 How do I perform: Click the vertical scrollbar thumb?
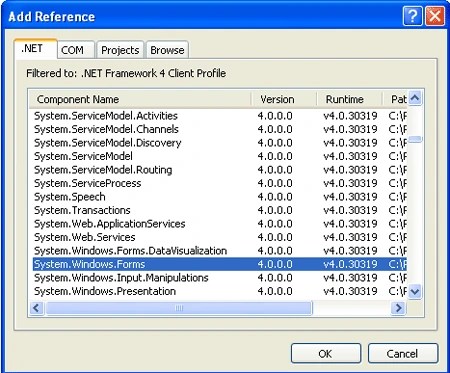click(415, 139)
